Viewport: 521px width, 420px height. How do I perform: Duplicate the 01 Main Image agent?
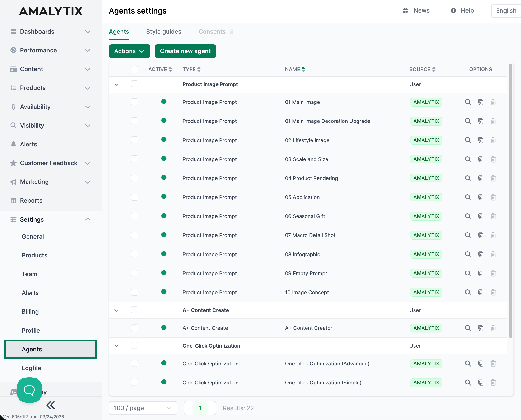pos(480,102)
